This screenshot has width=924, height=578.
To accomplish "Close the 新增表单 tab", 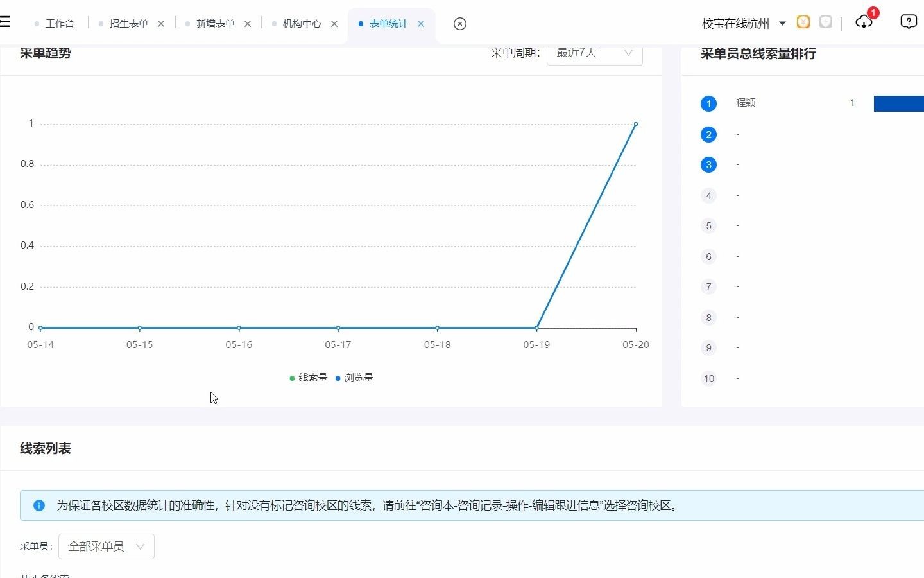I will pos(248,24).
